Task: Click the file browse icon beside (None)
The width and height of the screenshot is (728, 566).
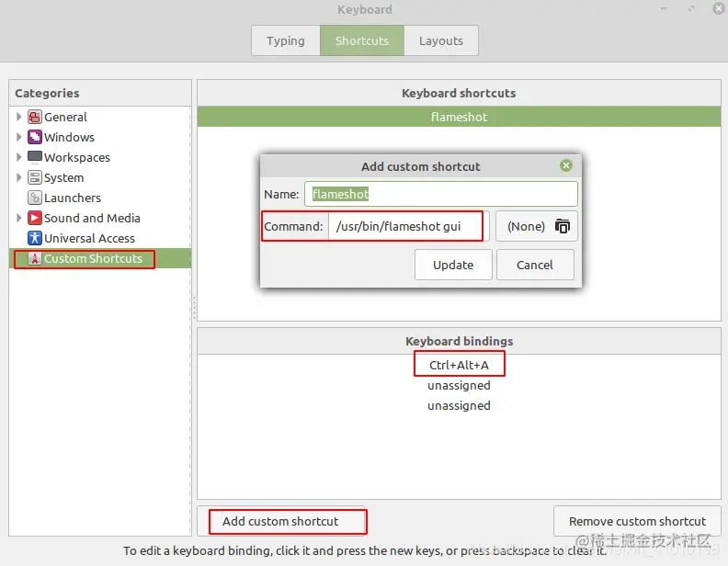Action: pyautogui.click(x=563, y=226)
